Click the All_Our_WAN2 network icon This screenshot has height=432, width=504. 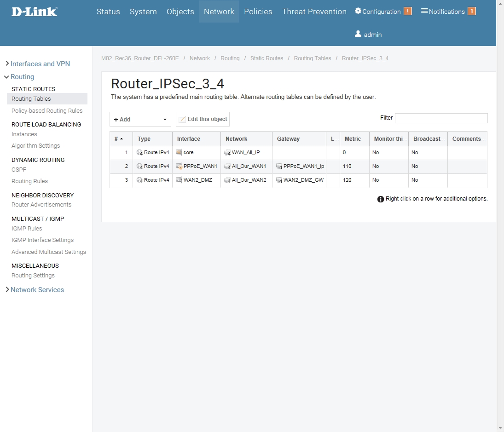pyautogui.click(x=227, y=180)
